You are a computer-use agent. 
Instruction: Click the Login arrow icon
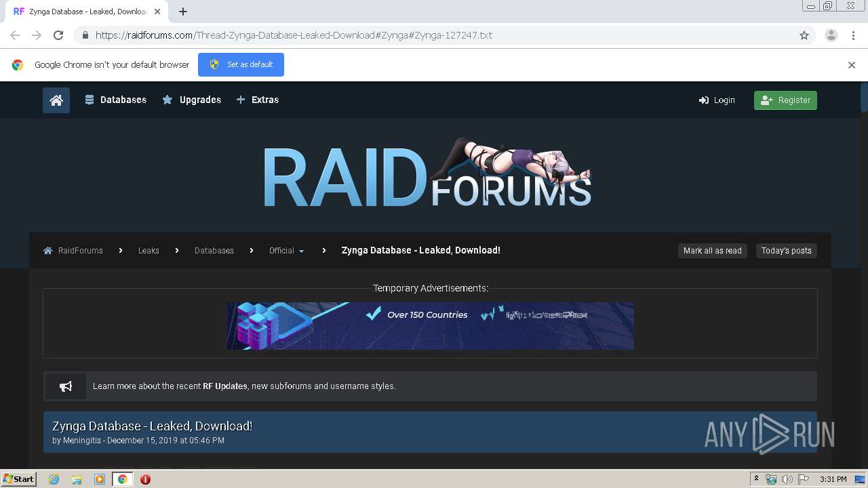[x=703, y=100]
